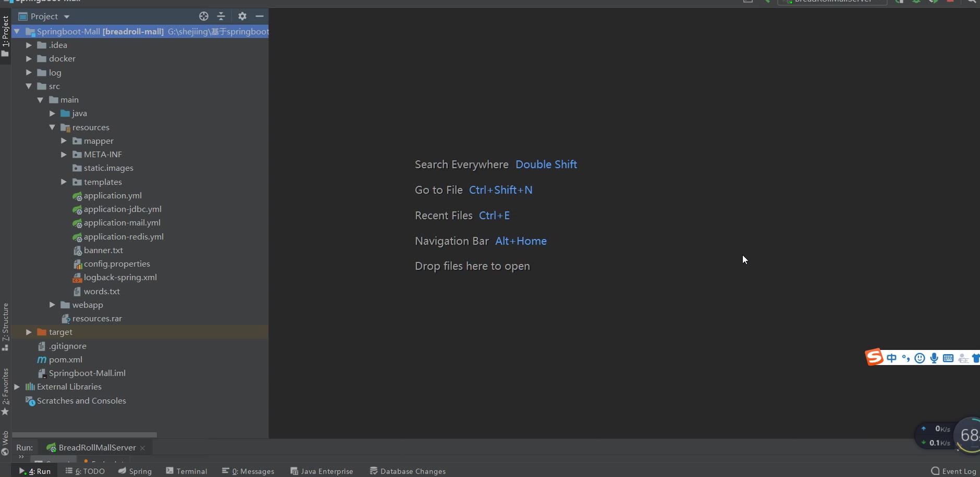Open the Spring tool tab
Screen dimensions: 980x477
point(135,471)
